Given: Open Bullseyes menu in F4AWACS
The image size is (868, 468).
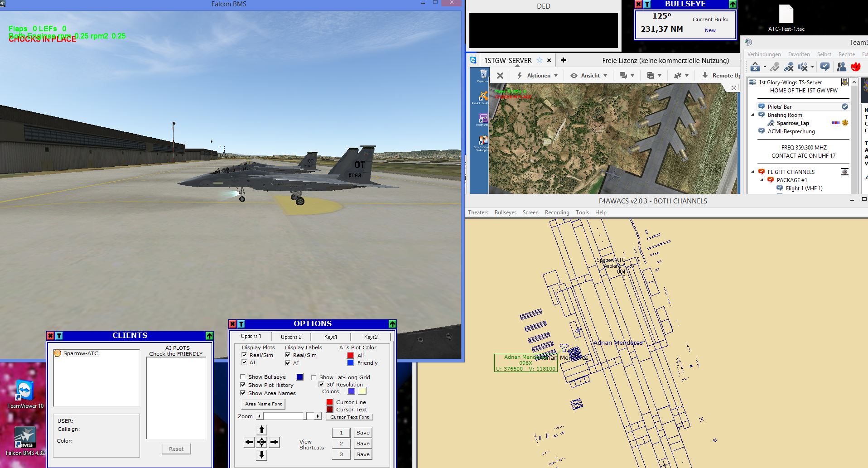Looking at the screenshot, I should pos(505,212).
